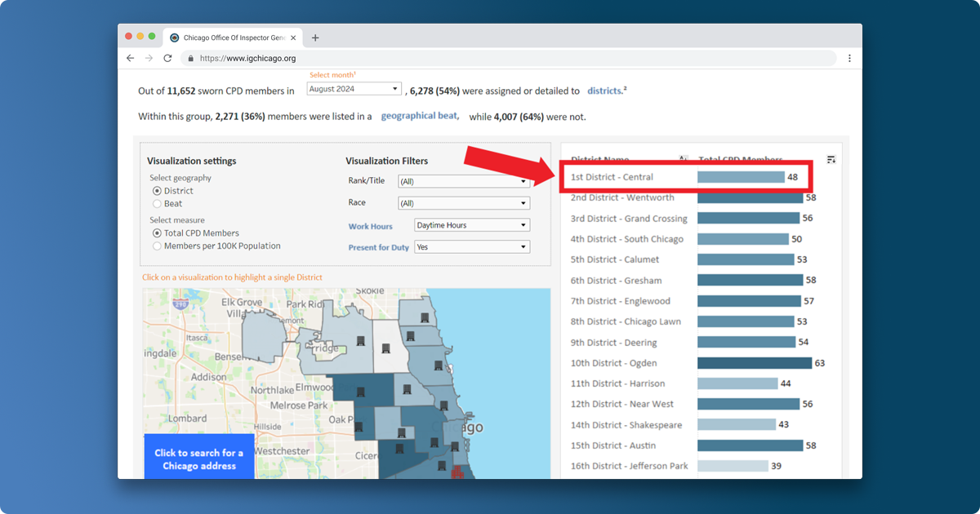Screen dimensions: 980x514
Task: Open the Present for Duty Yes dropdown
Action: pyautogui.click(x=471, y=247)
